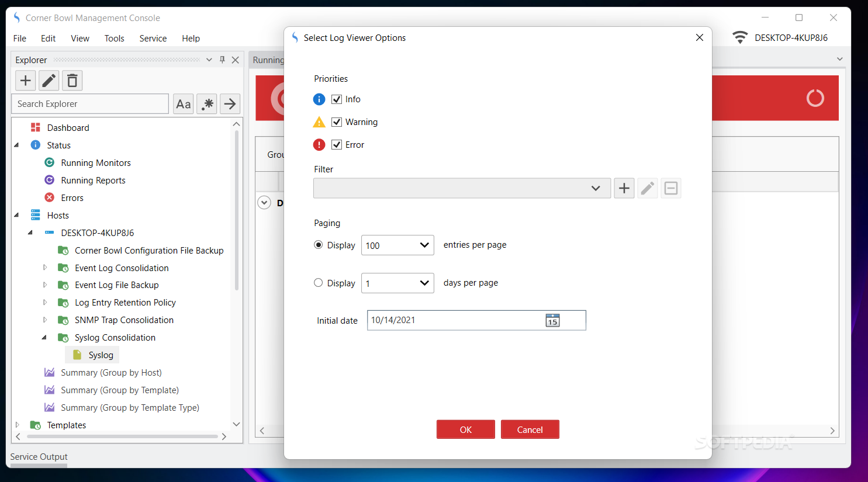Open the View menu

[80, 38]
